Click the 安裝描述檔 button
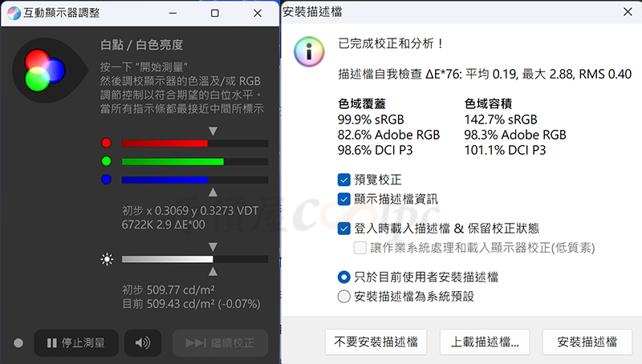Screen dimensions: 642x364 coord(587,342)
